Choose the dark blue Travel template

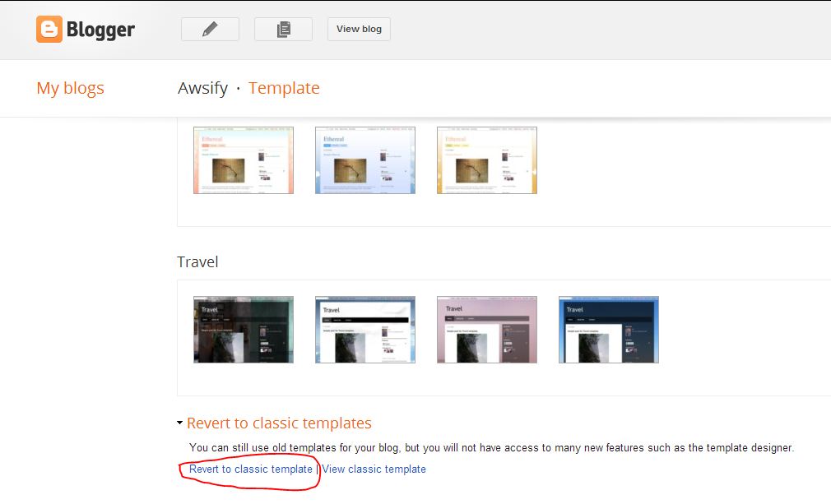click(608, 329)
